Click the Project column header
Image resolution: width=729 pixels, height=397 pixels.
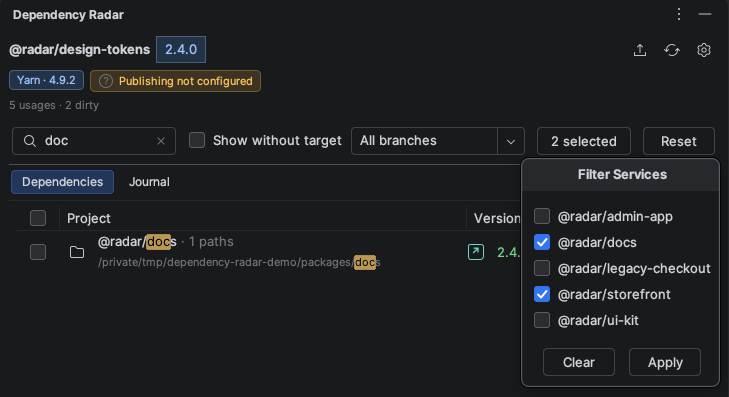pyautogui.click(x=89, y=218)
